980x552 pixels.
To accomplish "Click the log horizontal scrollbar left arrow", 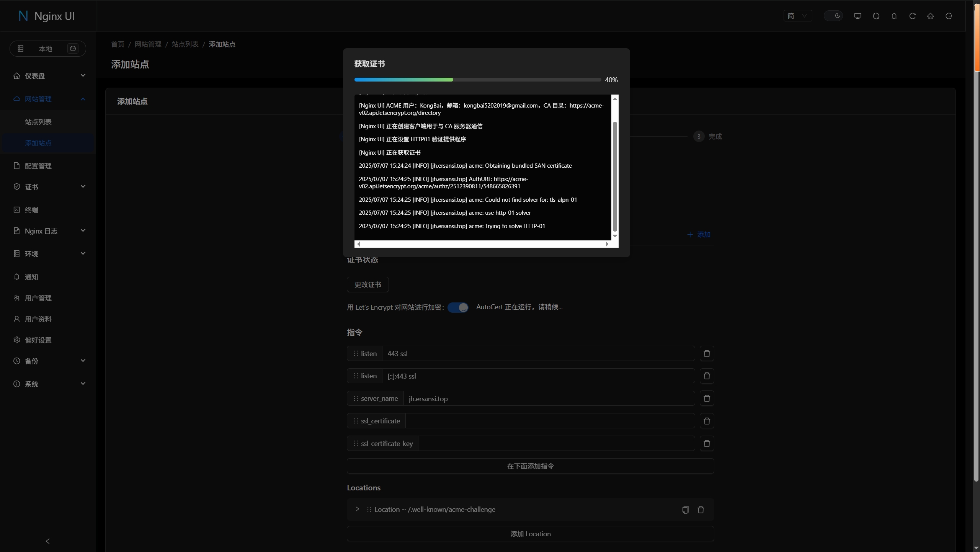I will [358, 244].
